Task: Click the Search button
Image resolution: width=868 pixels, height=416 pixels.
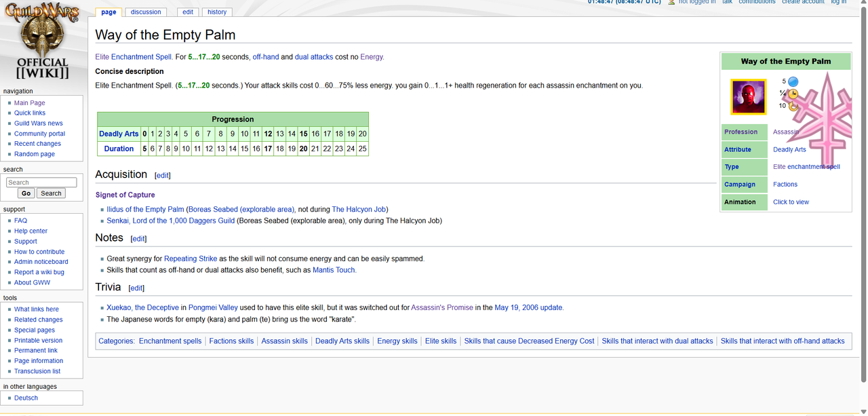Action: pos(51,193)
